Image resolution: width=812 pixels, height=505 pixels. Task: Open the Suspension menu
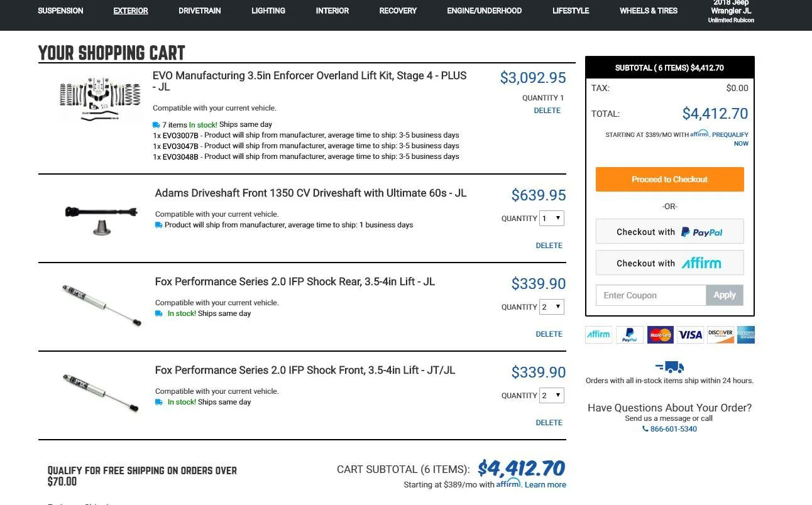60,11
